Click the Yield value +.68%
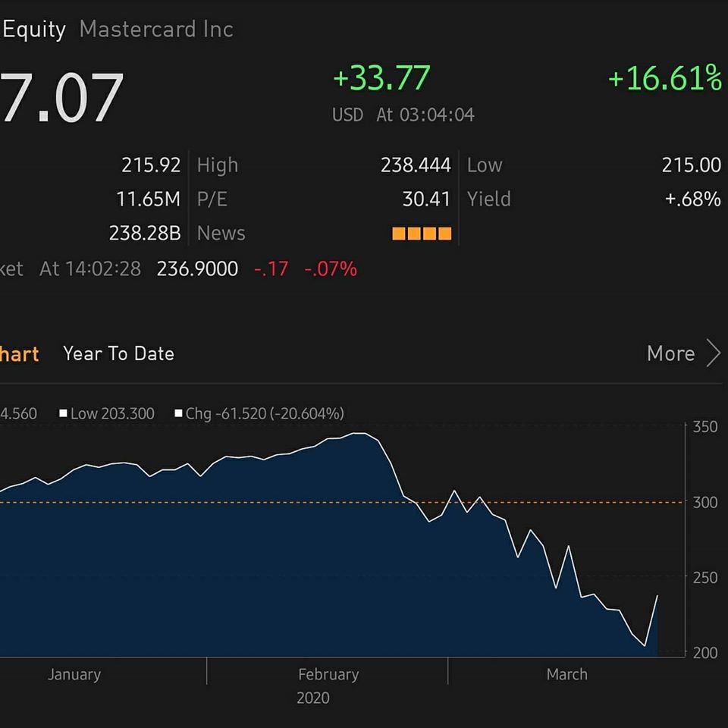 [x=692, y=199]
